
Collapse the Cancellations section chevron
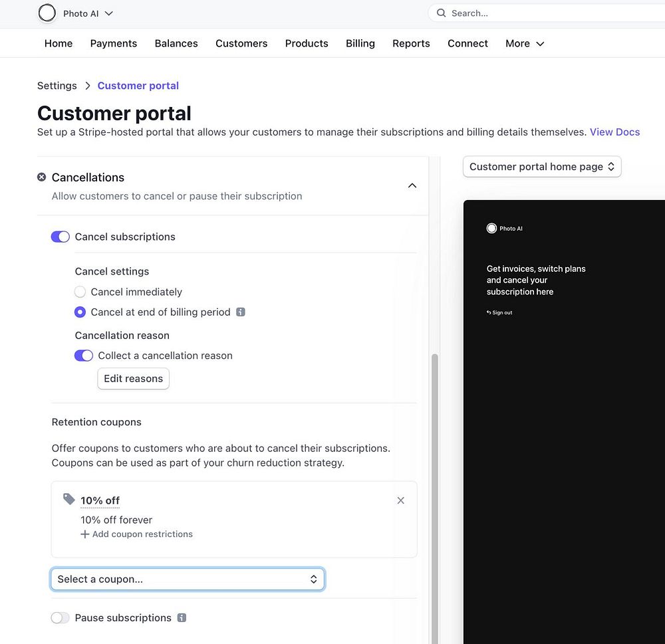point(412,185)
